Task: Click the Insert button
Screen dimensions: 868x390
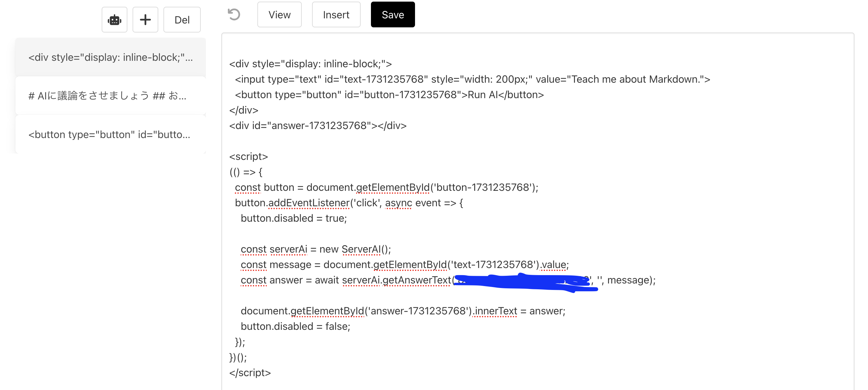Action: (336, 15)
